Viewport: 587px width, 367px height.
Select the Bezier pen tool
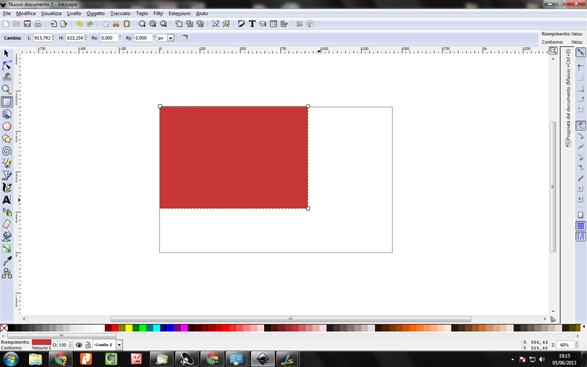6,176
